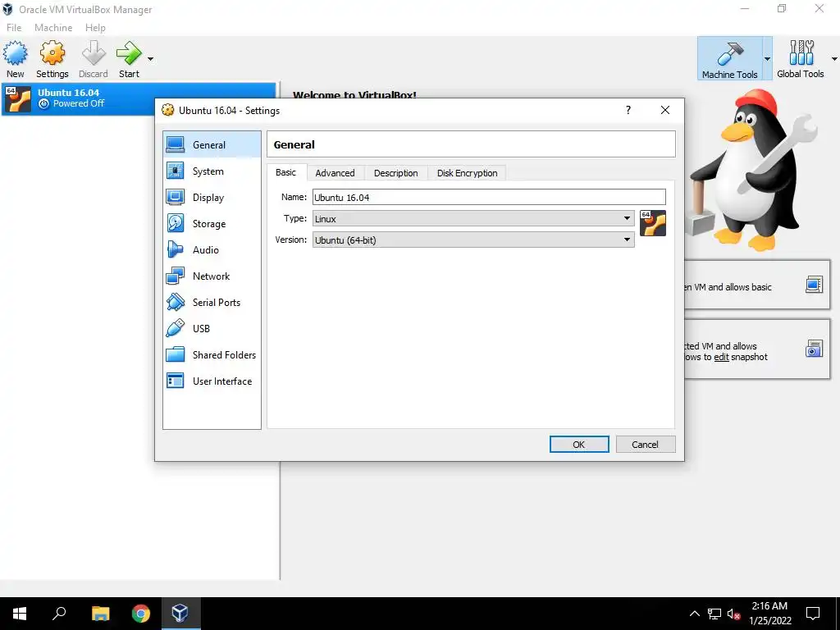Click the Details tool icon in welcome pane
Viewport: 840px width, 630px height.
pos(814,285)
